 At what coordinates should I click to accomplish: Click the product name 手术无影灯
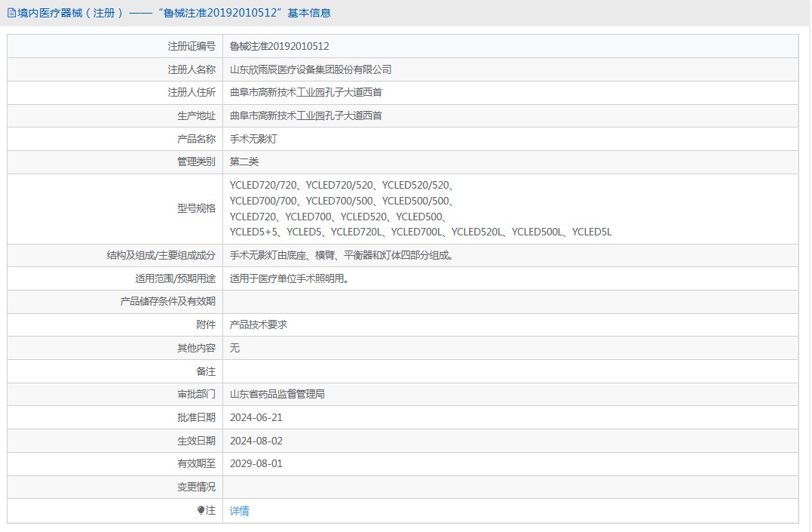tap(253, 139)
